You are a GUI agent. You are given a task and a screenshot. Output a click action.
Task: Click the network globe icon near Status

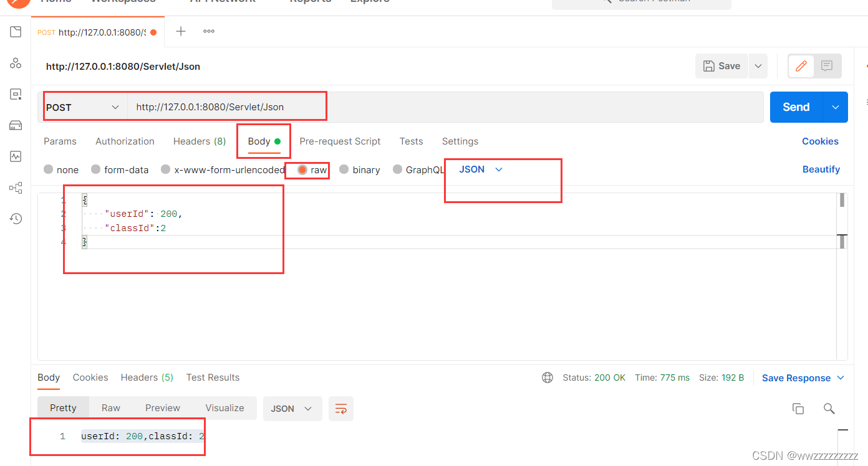pyautogui.click(x=547, y=378)
